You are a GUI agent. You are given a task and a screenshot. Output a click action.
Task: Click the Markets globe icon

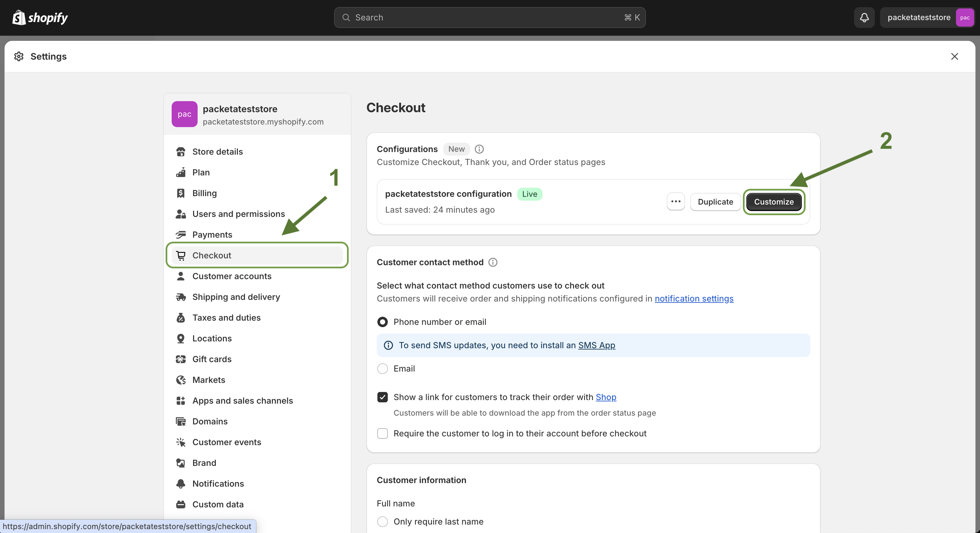click(181, 380)
